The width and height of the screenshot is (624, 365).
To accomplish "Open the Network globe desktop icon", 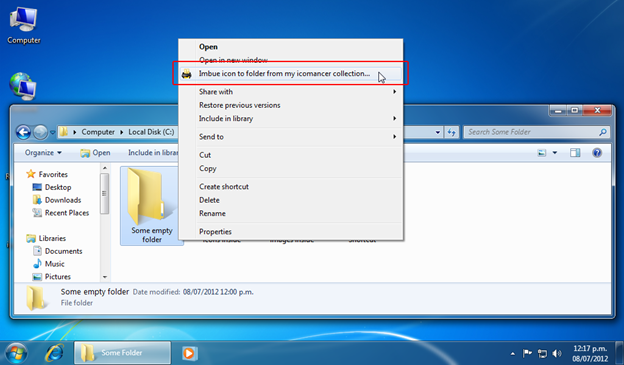I will pos(23,86).
